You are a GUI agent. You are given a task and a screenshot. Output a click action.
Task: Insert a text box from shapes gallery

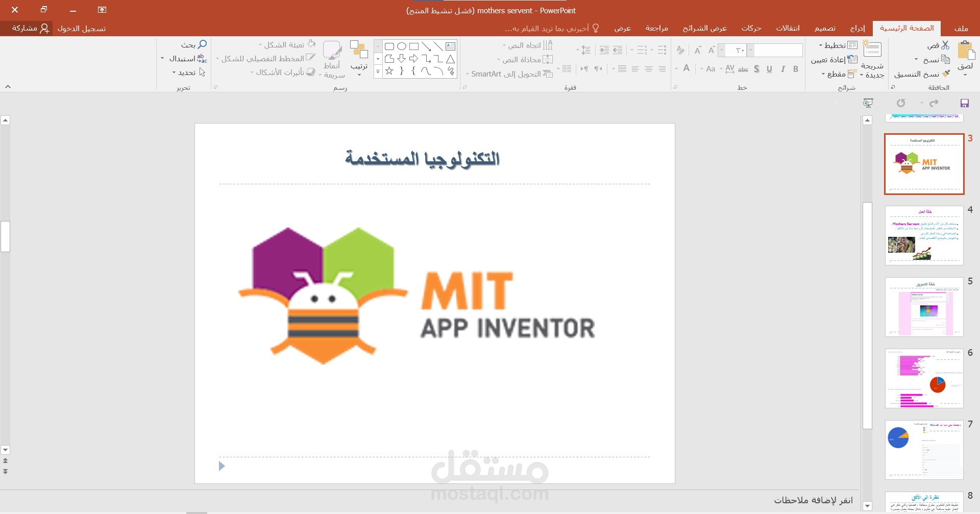pos(450,46)
